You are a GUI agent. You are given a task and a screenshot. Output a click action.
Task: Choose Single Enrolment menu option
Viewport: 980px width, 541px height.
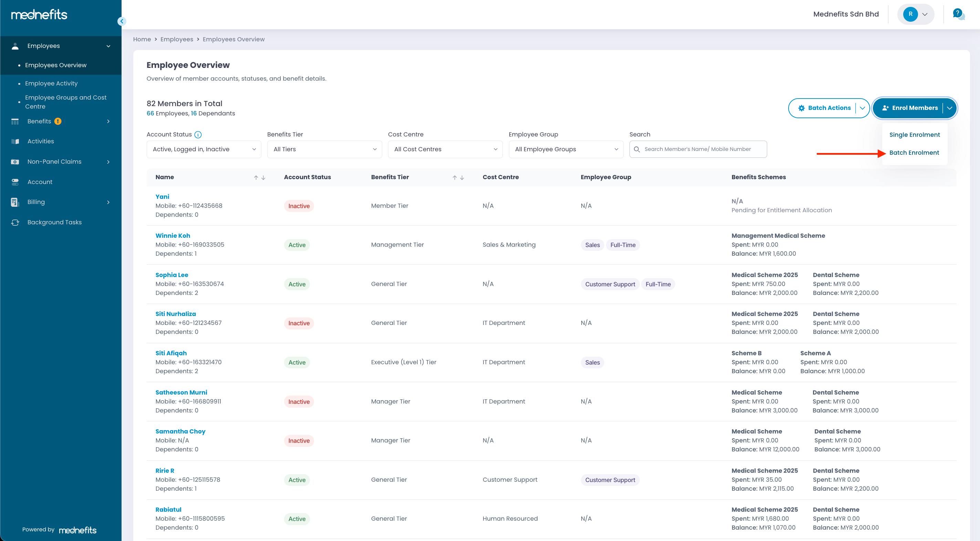(914, 135)
